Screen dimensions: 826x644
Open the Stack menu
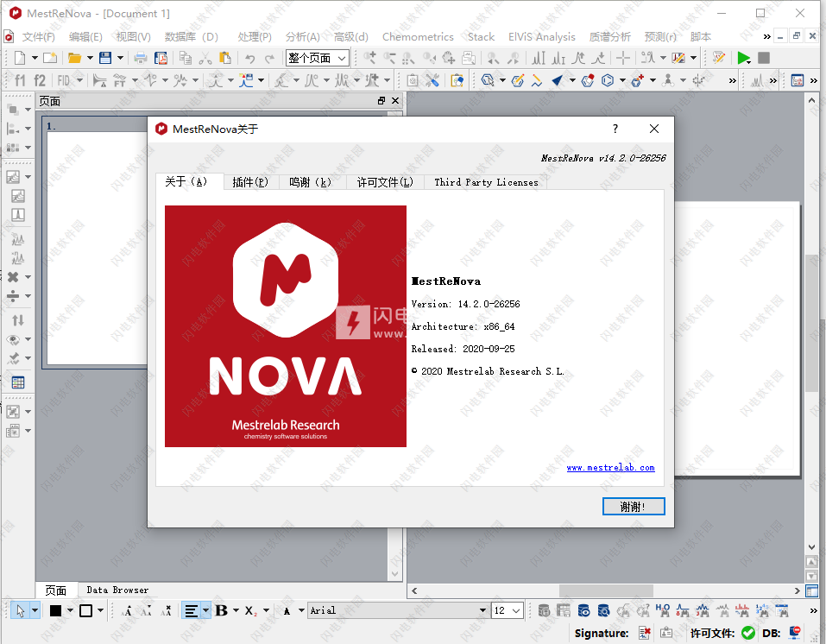point(481,37)
